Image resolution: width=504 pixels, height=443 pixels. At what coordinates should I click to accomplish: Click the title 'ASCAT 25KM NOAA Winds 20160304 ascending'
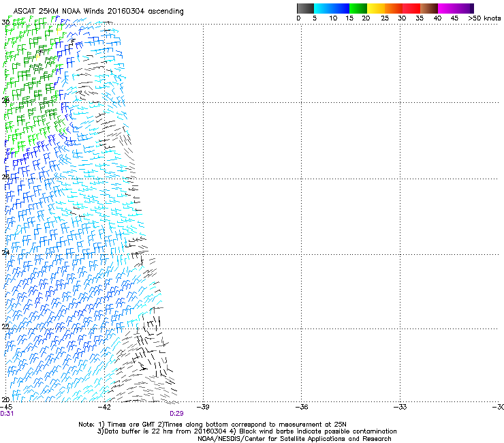pyautogui.click(x=98, y=11)
